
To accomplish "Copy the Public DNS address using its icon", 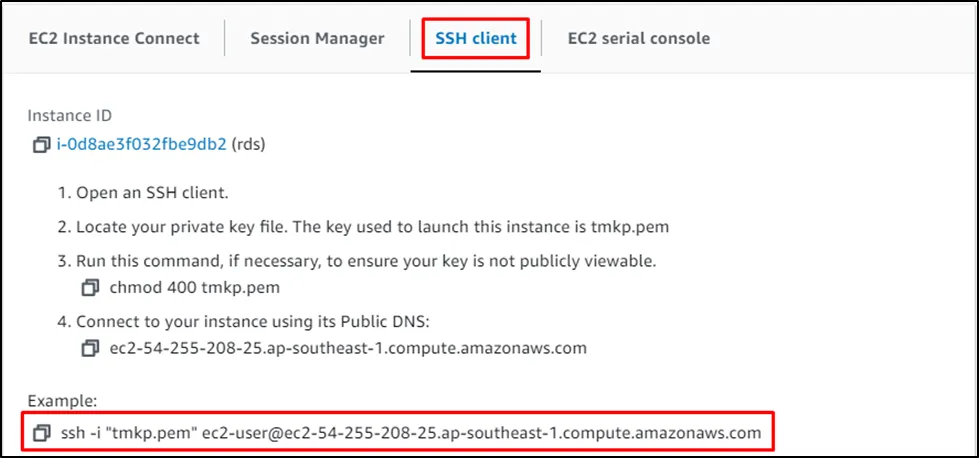I will coord(91,348).
